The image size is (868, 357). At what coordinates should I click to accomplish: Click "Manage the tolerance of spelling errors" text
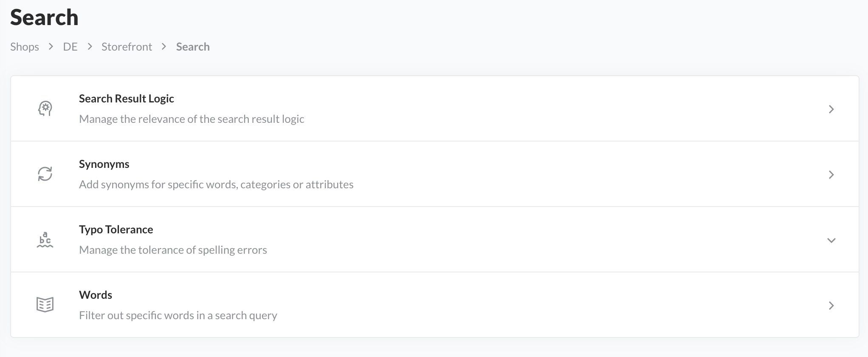[173, 250]
